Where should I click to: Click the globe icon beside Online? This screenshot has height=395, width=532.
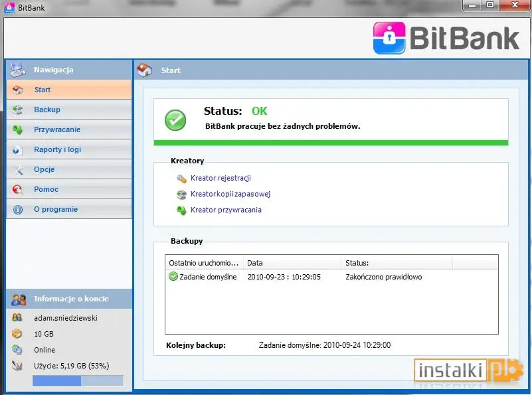pos(17,350)
